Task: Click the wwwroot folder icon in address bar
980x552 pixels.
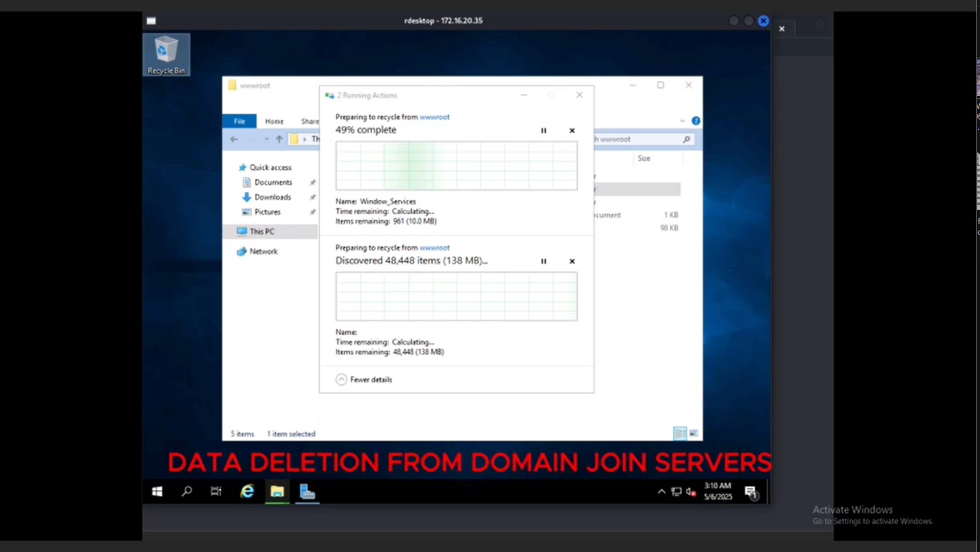Action: click(294, 139)
